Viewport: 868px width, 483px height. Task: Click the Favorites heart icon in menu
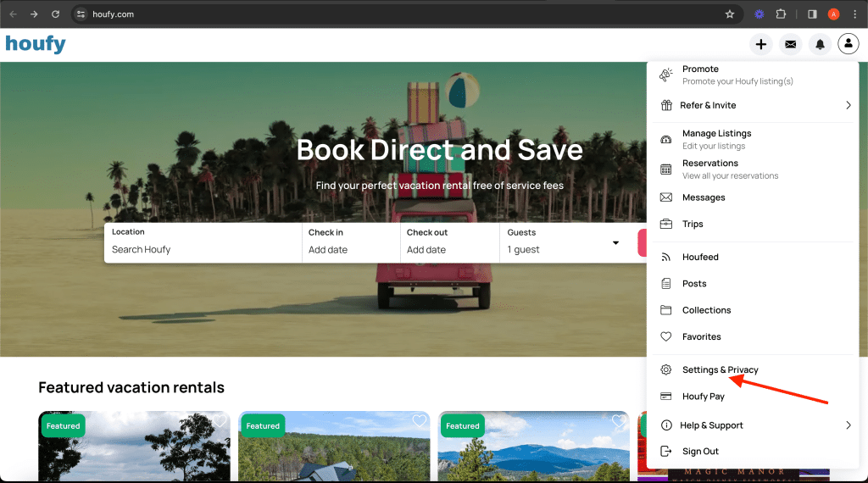point(666,336)
